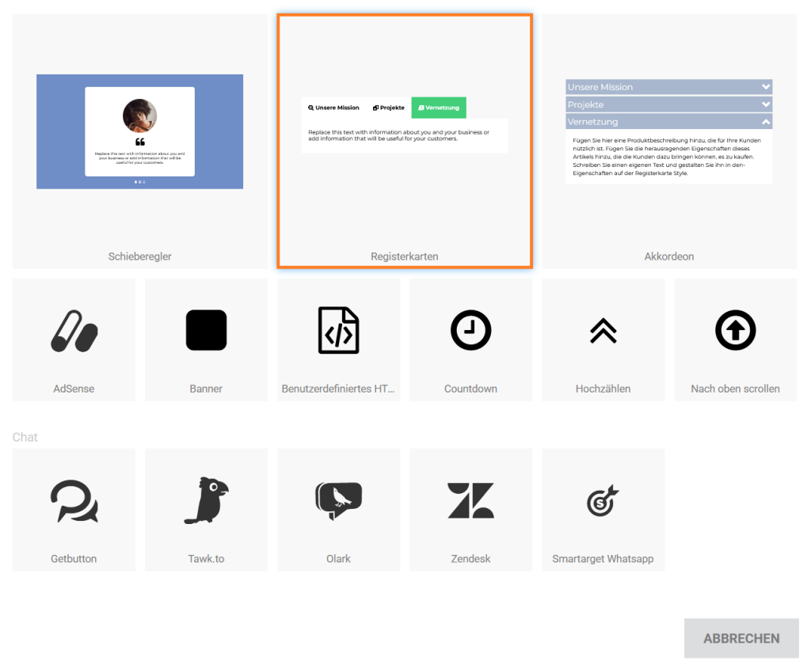
Task: Choose the Banner widget icon
Action: (206, 330)
